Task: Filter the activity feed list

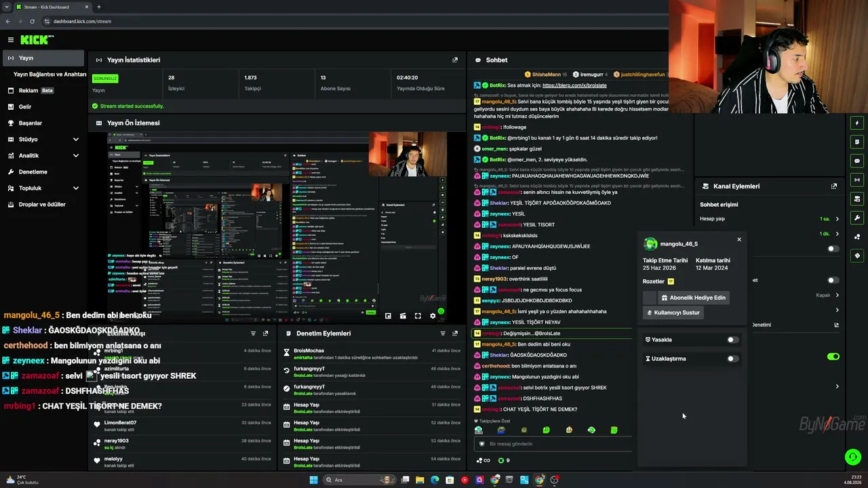Action: click(x=253, y=333)
